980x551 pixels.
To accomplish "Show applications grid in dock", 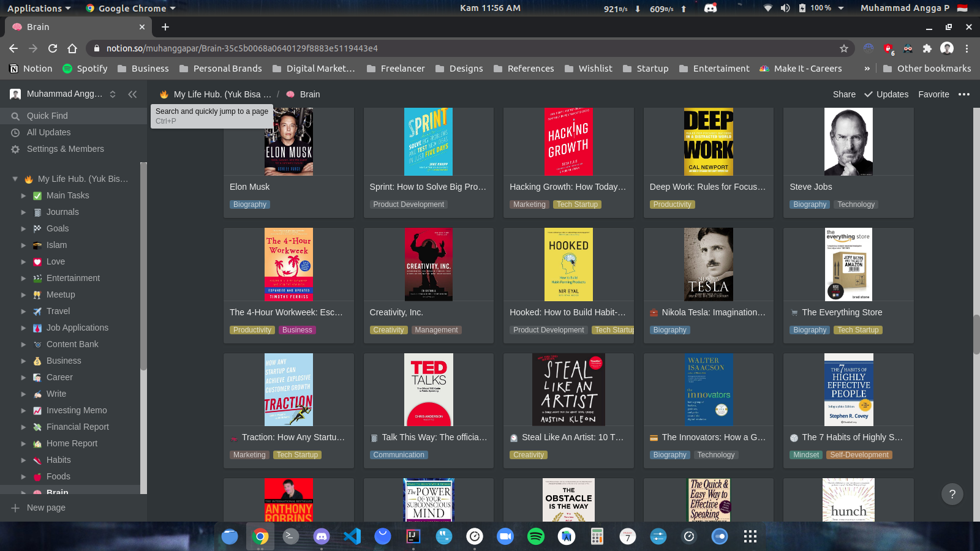I will pyautogui.click(x=750, y=537).
